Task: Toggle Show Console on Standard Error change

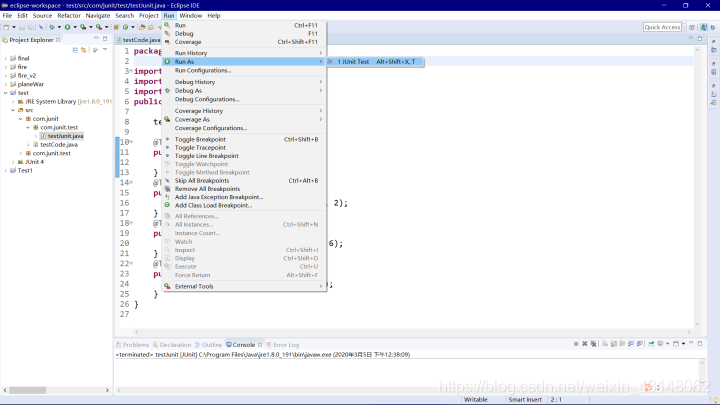Action: (639, 343)
